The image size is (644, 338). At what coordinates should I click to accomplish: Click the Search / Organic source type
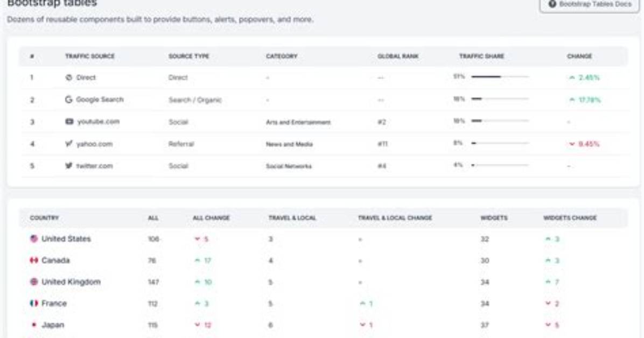point(195,100)
